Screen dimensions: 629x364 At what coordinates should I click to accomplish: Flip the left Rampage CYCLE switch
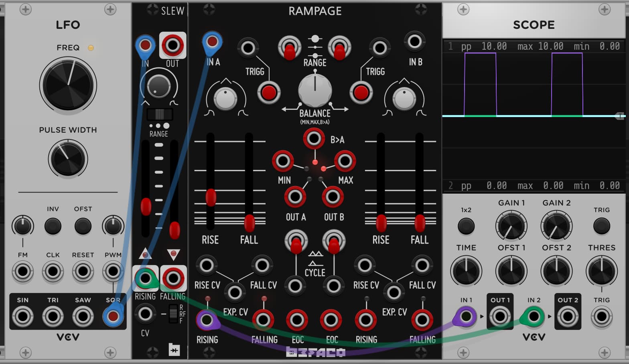pyautogui.click(x=296, y=242)
